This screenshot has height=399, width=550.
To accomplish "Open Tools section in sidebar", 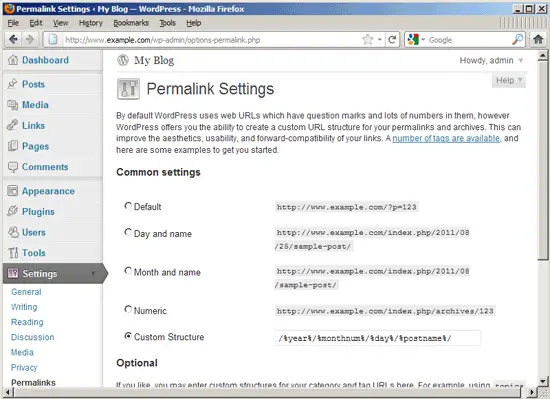I will 34,252.
